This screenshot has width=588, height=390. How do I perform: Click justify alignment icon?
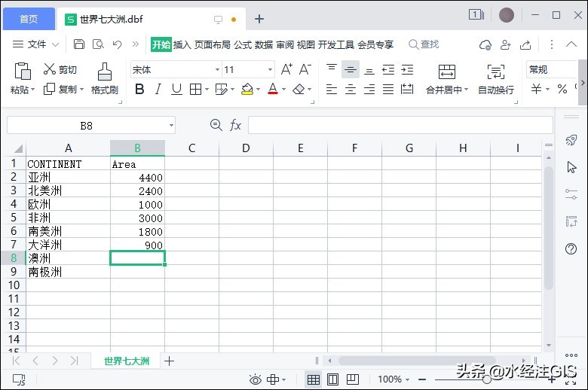tap(388, 89)
